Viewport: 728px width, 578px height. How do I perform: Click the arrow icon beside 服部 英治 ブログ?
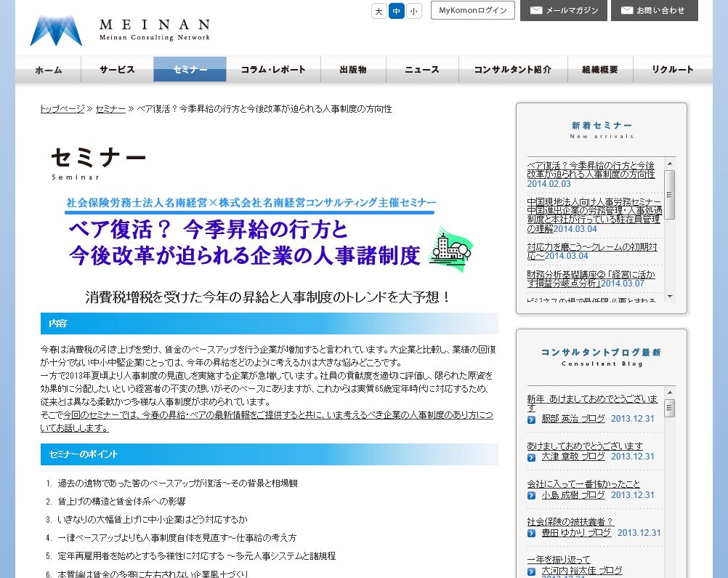coord(532,420)
